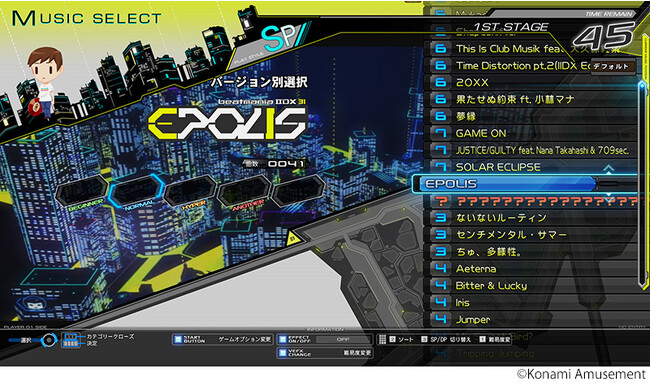The width and height of the screenshot is (650, 386).
Task: Select song SOLAR ECLIPSE
Action: point(532,167)
